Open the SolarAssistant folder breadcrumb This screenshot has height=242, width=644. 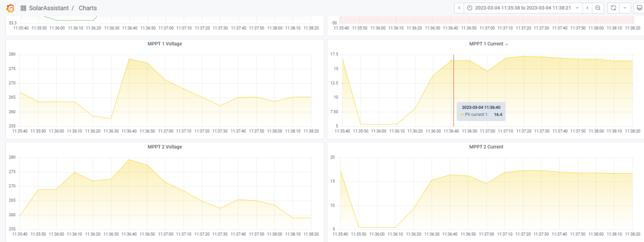[x=49, y=8]
